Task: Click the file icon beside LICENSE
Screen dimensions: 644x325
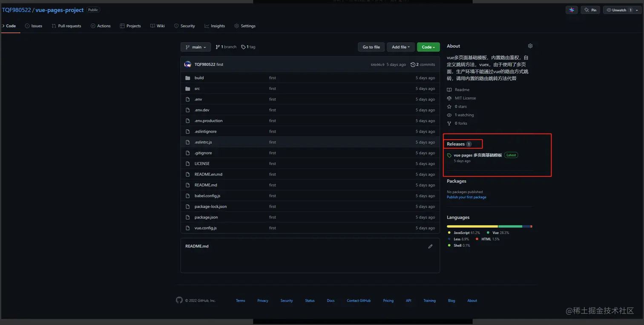Action: point(188,163)
